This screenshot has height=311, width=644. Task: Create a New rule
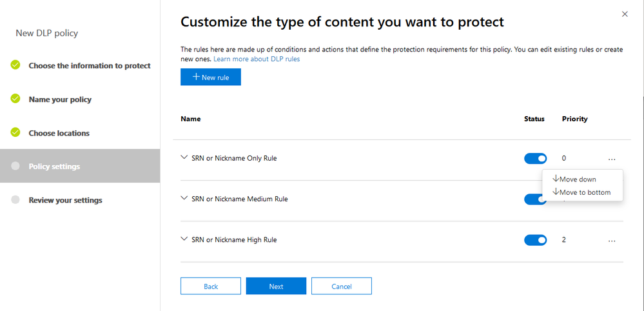coord(211,77)
